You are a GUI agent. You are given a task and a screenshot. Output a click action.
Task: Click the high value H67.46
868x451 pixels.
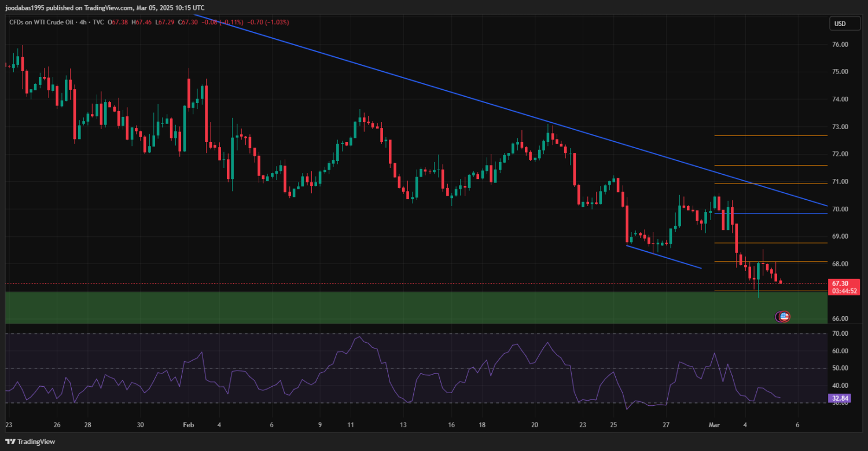[x=142, y=22]
